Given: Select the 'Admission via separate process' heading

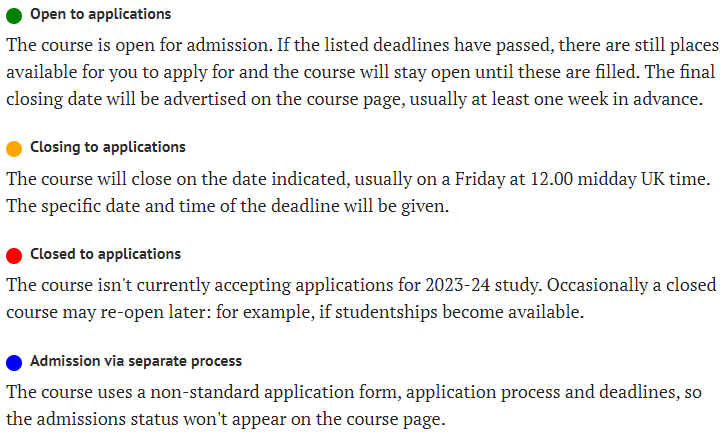Looking at the screenshot, I should coord(136,361).
